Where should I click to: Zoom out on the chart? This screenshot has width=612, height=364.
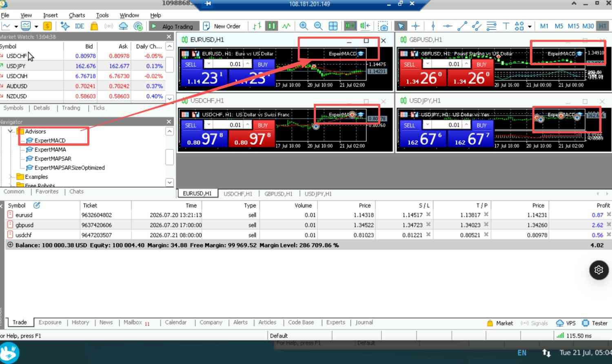[x=318, y=26]
